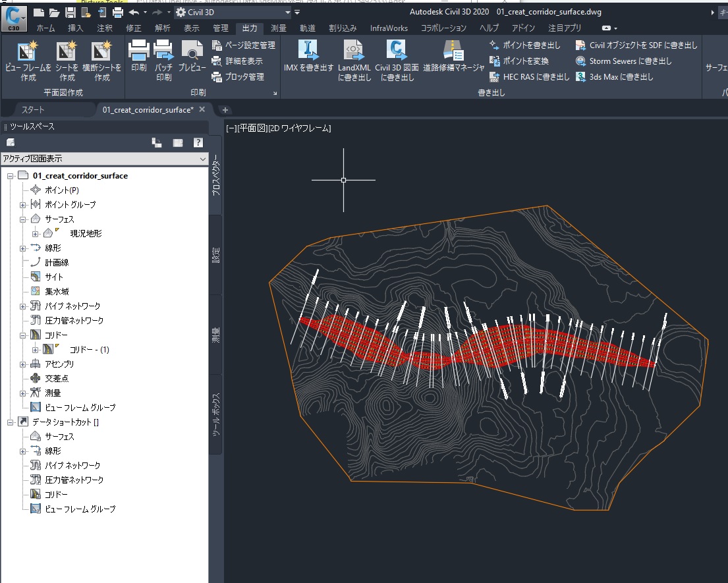Open the Annotate (注釈) ribbon tab
This screenshot has width=728, height=583.
(105, 28)
